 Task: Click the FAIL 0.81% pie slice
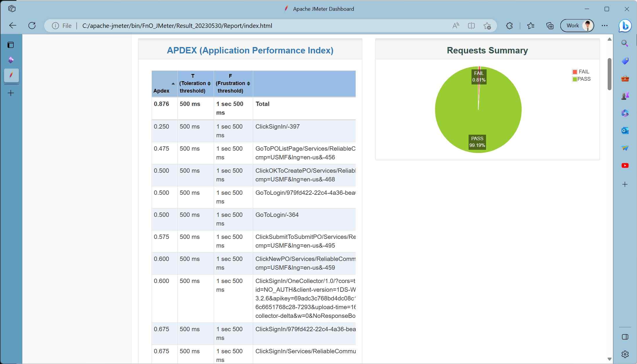[479, 77]
